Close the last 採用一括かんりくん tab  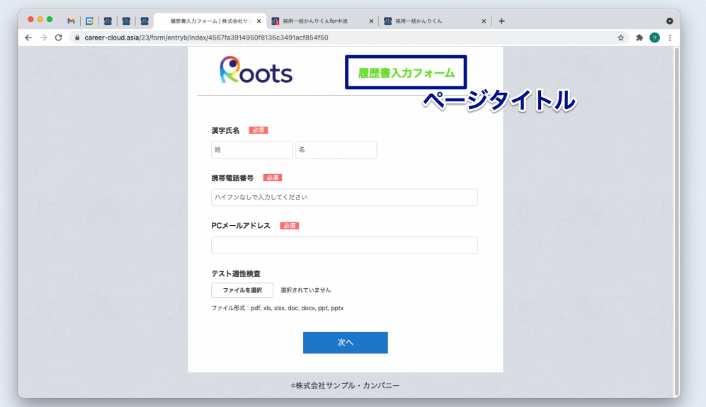pyautogui.click(x=484, y=21)
